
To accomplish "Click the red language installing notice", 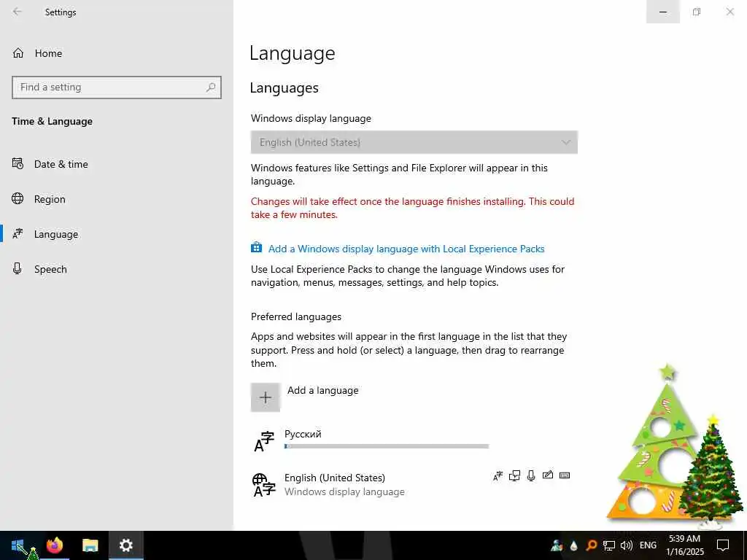I will (413, 208).
